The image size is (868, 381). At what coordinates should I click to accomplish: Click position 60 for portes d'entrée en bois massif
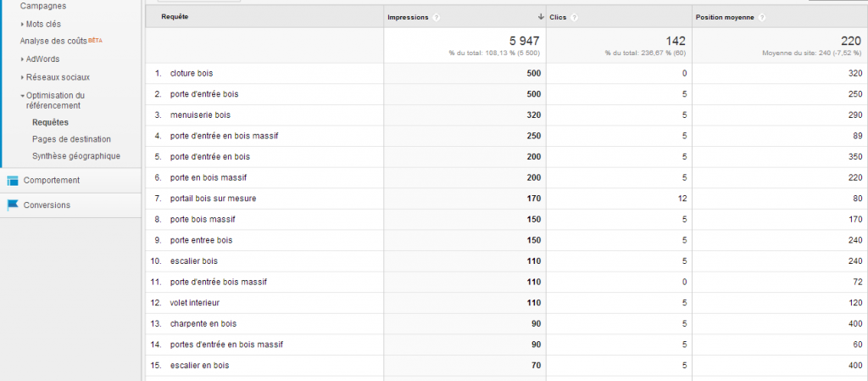858,345
